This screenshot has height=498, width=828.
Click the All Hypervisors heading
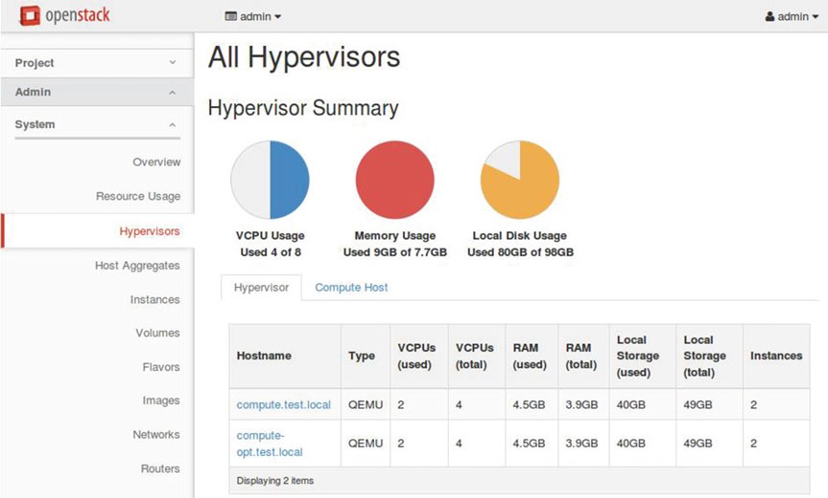pos(304,57)
